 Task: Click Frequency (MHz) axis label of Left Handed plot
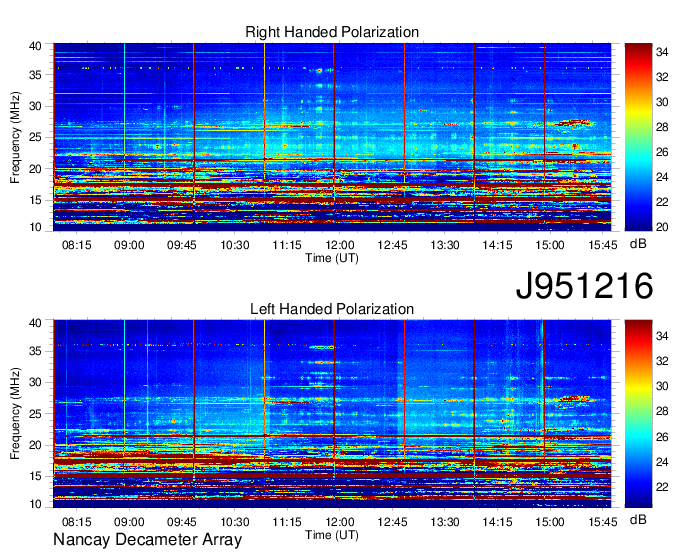(x=15, y=414)
